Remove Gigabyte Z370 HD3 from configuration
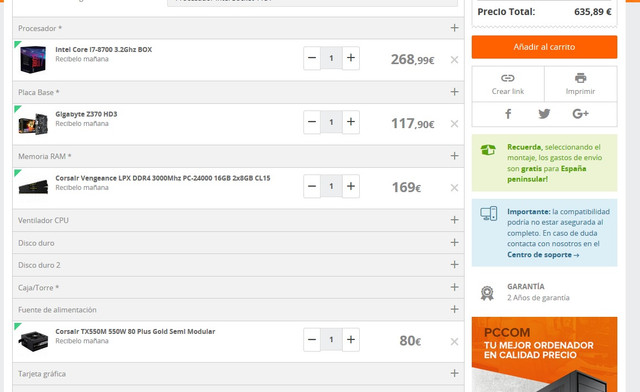The height and width of the screenshot is (392, 640). point(454,124)
